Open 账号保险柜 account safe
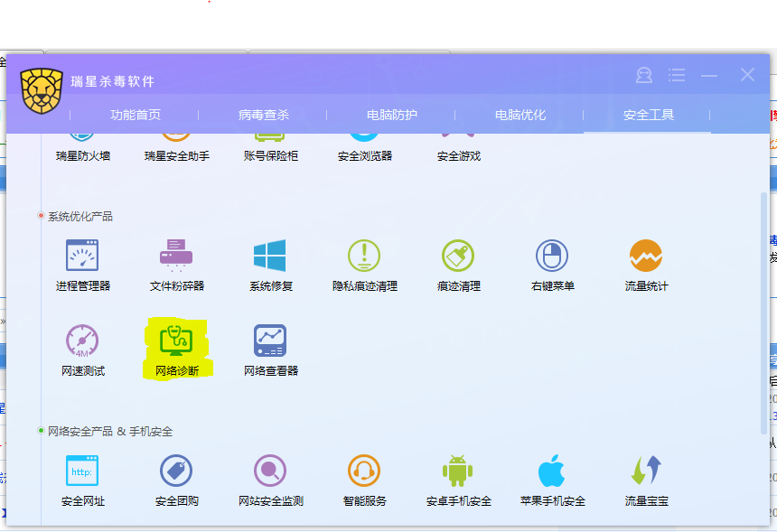Viewport: 777px width, 532px height. pyautogui.click(x=270, y=148)
